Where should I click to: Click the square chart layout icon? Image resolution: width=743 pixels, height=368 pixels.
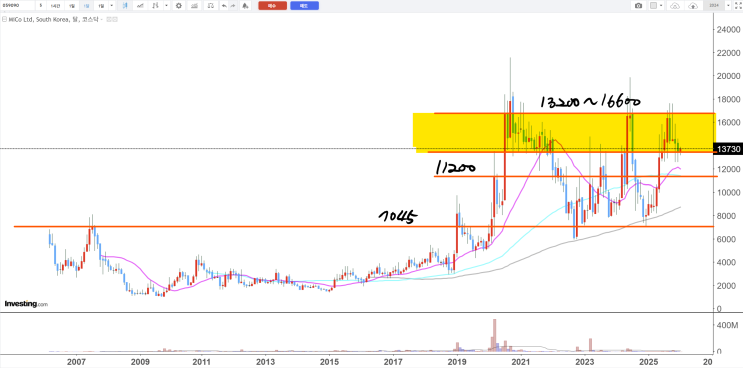pyautogui.click(x=653, y=6)
